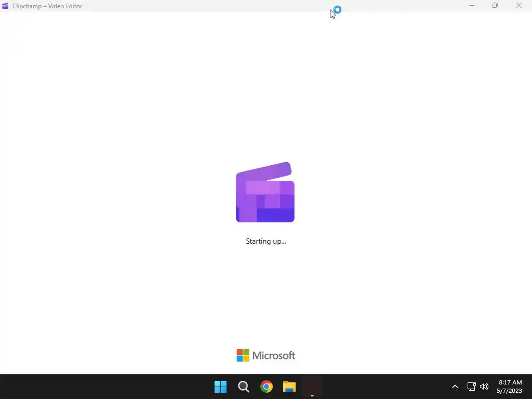Click the Clipchamp icon in title bar
Image resolution: width=532 pixels, height=399 pixels.
(5, 6)
